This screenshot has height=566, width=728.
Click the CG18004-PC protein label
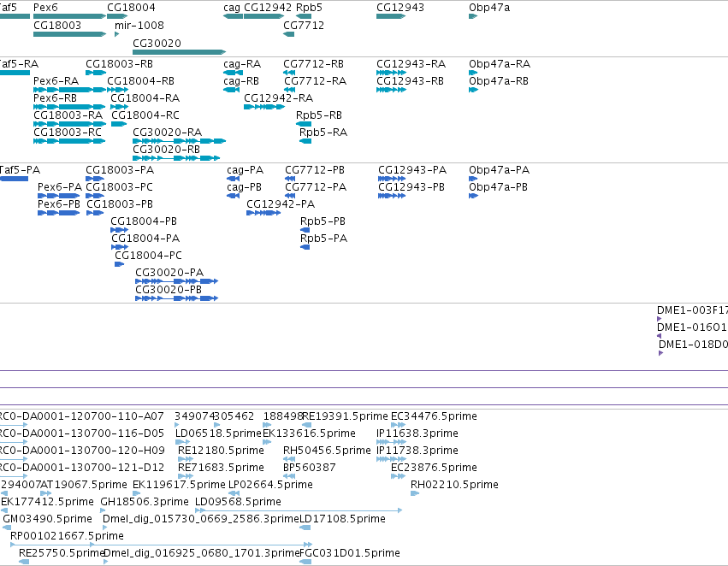click(x=149, y=255)
